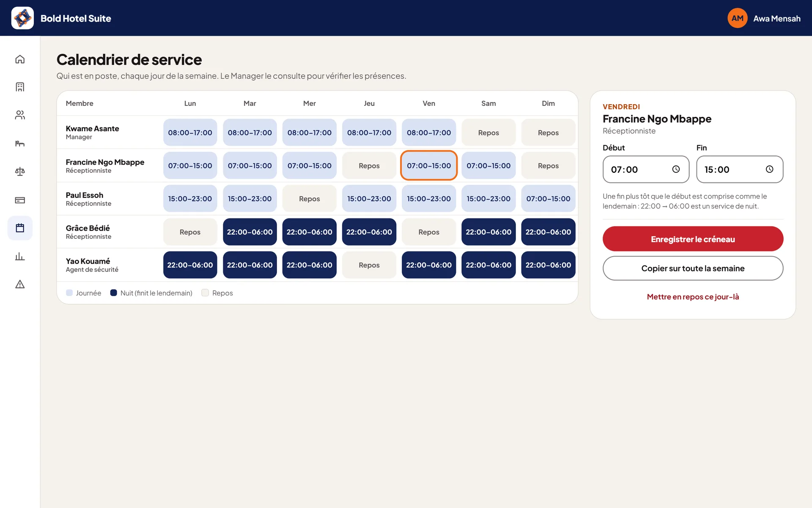Click the Grâce Bédié member name
The height and width of the screenshot is (508, 812).
[88, 228]
